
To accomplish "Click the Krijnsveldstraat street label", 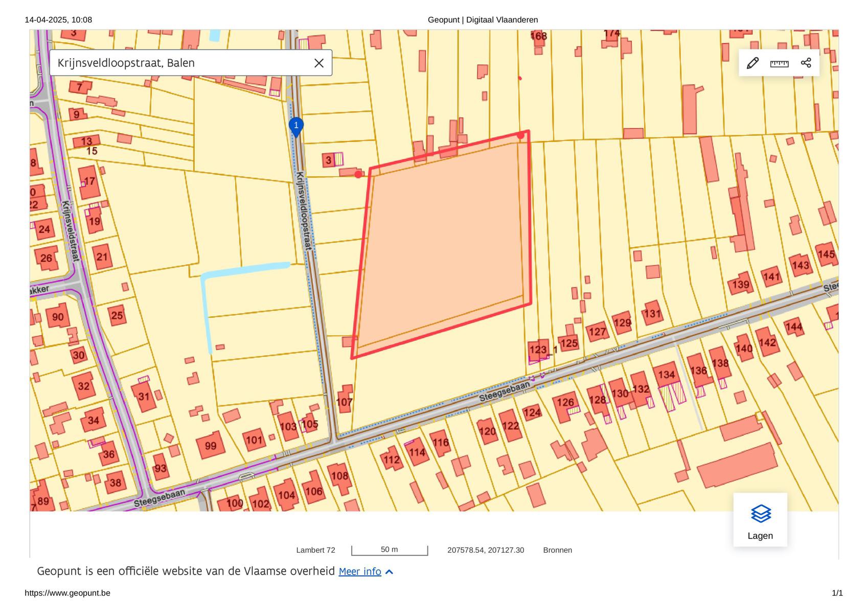I will [x=71, y=231].
